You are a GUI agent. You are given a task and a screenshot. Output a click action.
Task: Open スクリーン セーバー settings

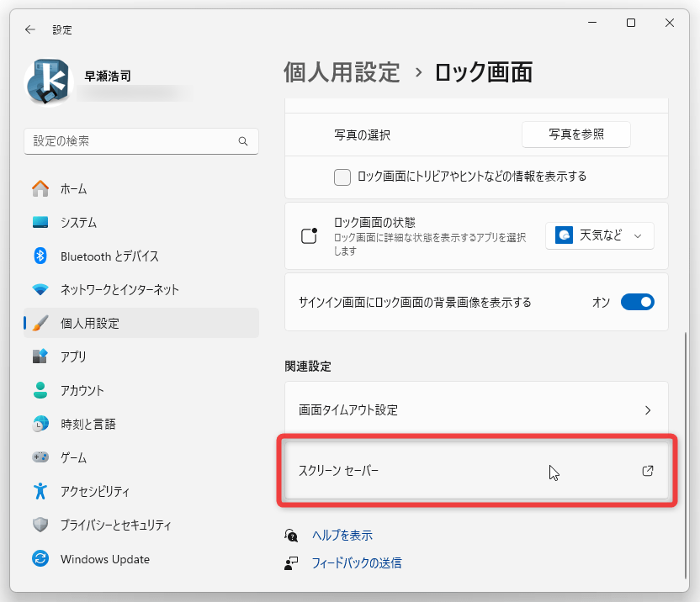coord(476,471)
